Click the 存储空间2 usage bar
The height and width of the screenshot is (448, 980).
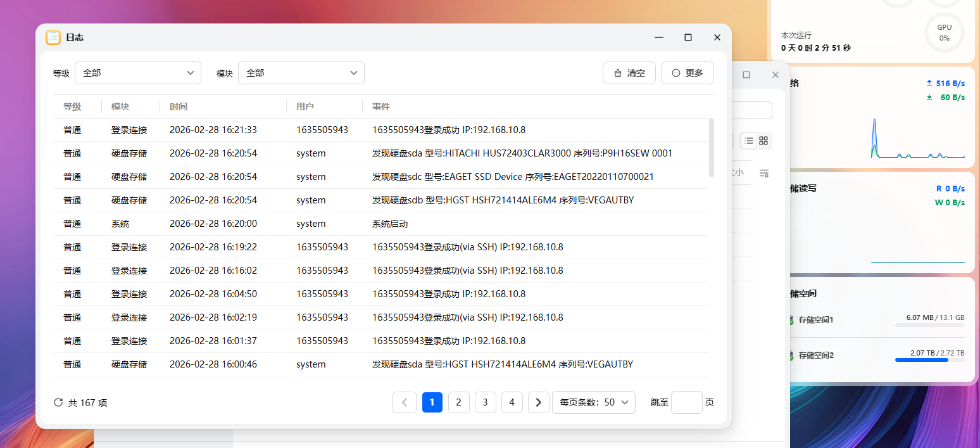click(x=929, y=360)
